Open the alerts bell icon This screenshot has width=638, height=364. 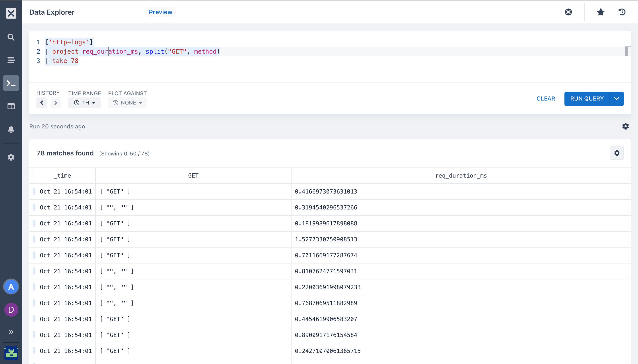pyautogui.click(x=11, y=129)
